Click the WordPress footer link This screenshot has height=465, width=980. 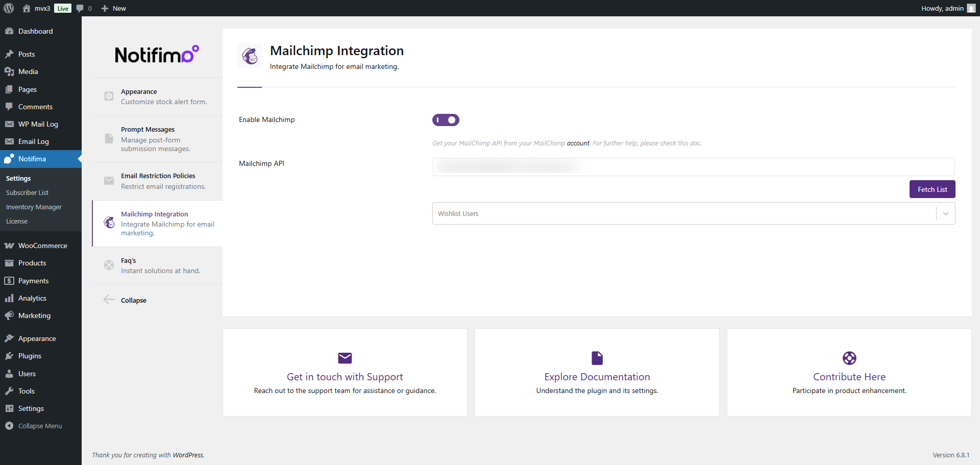click(188, 455)
